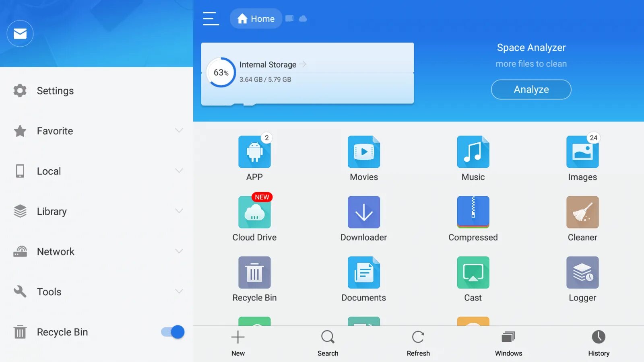Tap the New plus icon
Image resolution: width=644 pixels, height=362 pixels.
(x=238, y=337)
